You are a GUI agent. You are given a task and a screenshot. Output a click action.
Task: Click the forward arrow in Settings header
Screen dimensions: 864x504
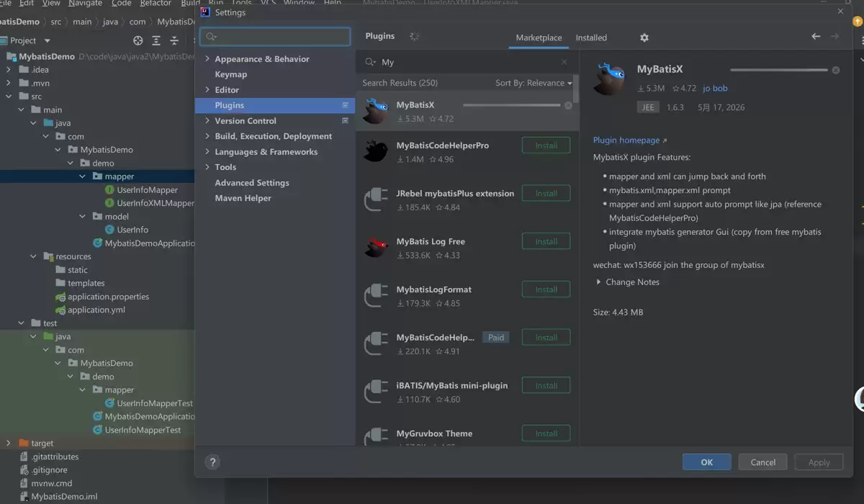(834, 37)
